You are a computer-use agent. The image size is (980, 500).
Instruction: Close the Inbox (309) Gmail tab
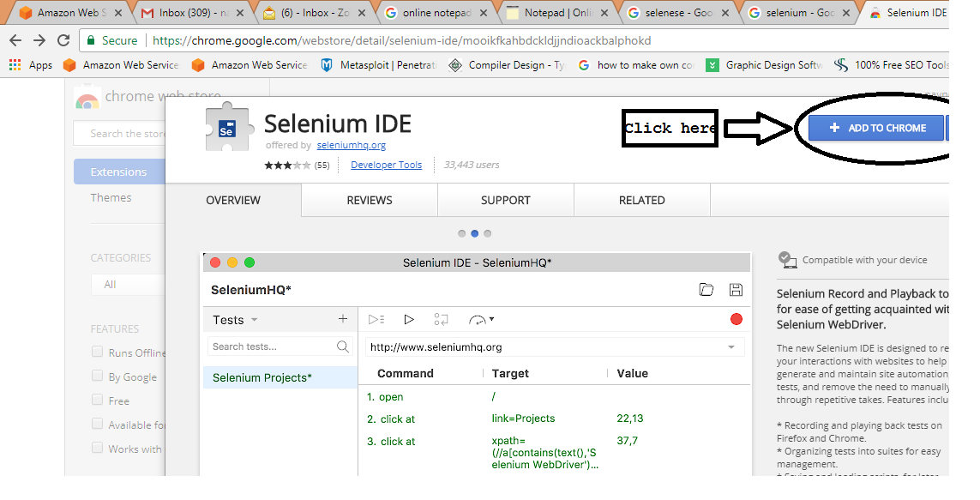240,13
